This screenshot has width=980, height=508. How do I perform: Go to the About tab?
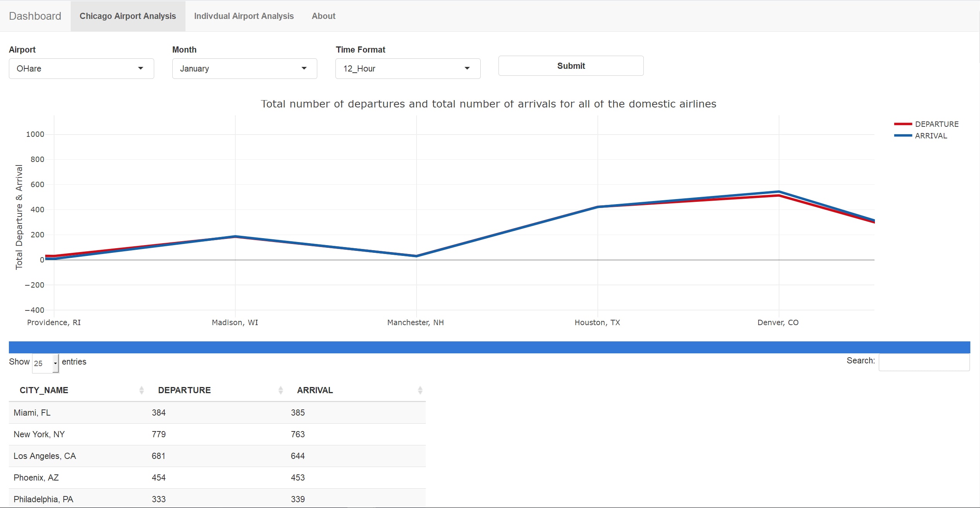click(x=323, y=16)
